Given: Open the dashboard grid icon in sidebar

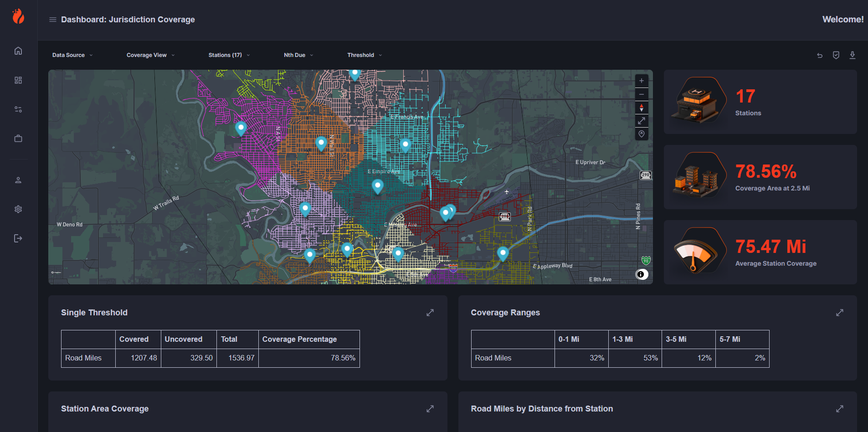Looking at the screenshot, I should (x=18, y=80).
